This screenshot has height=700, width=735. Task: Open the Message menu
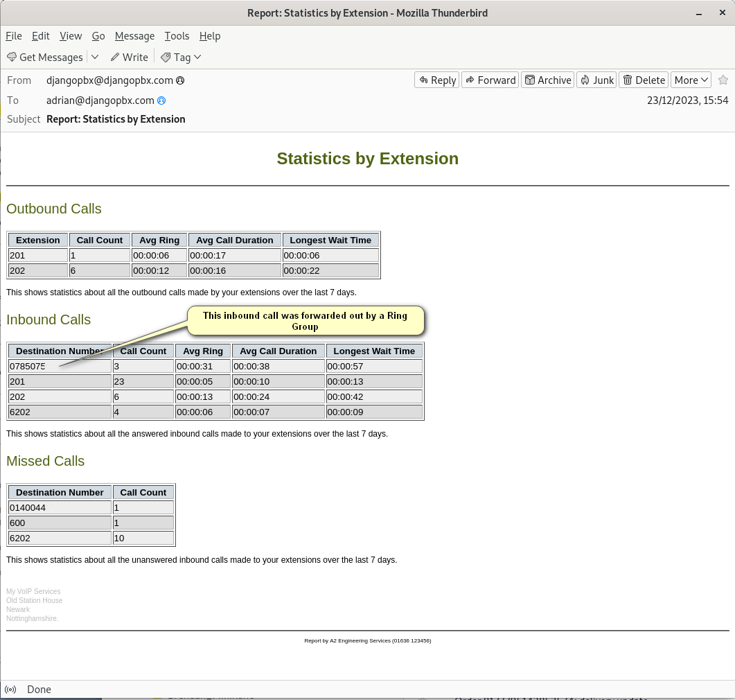pyautogui.click(x=134, y=36)
